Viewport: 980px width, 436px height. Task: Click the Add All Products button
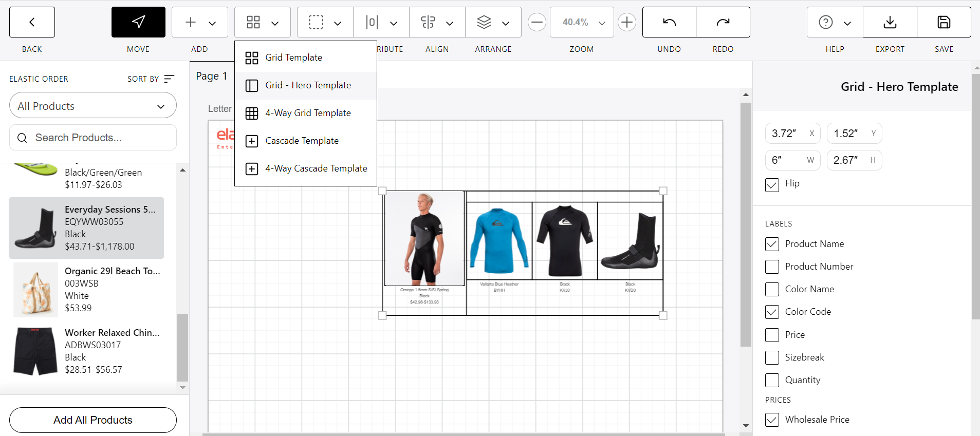tap(93, 420)
